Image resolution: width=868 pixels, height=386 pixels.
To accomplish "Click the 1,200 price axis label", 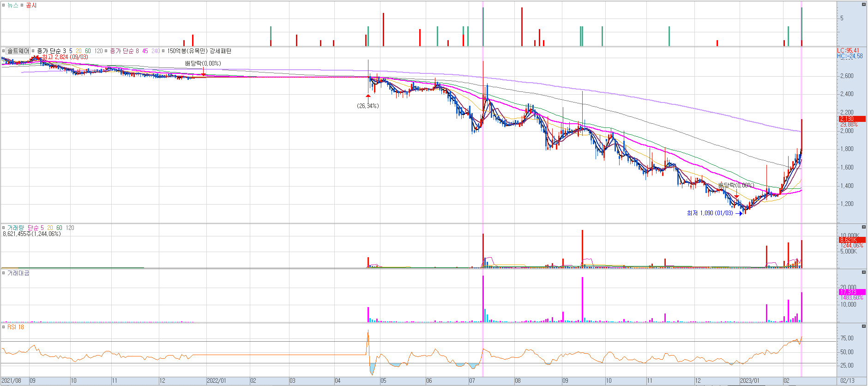I will pyautogui.click(x=847, y=204).
